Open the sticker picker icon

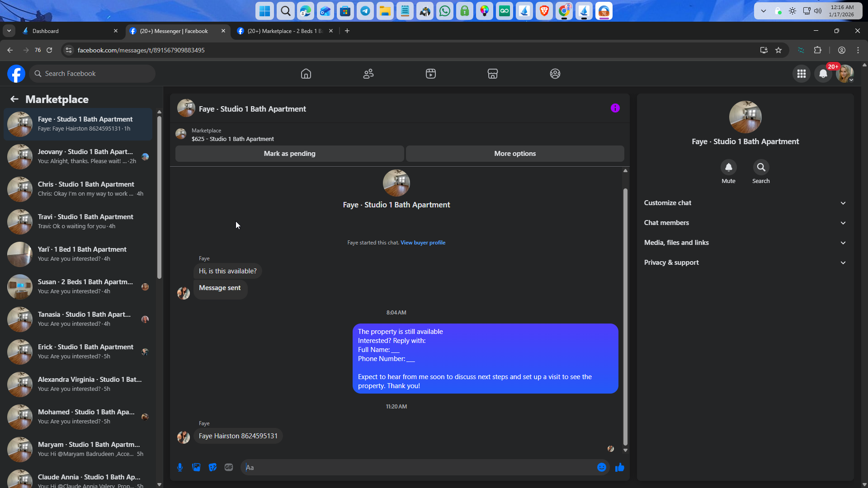pyautogui.click(x=212, y=467)
